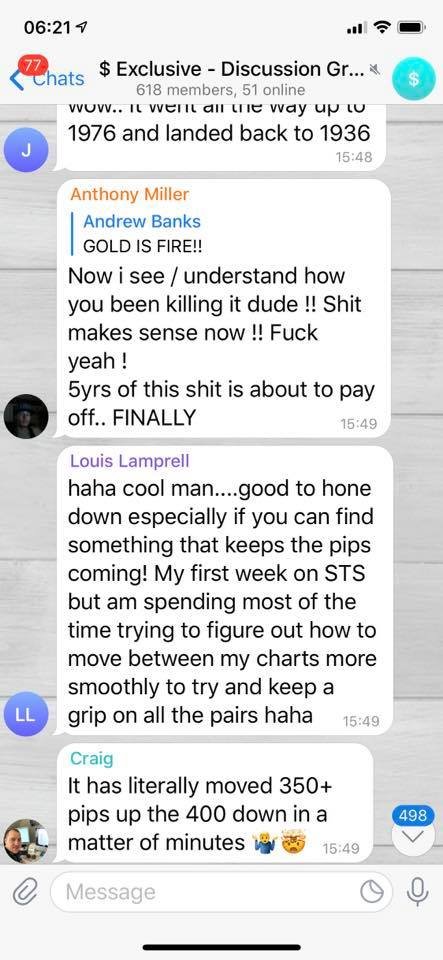Tap the 618 members subtitle text
The height and width of the screenshot is (960, 443).
[x=220, y=90]
